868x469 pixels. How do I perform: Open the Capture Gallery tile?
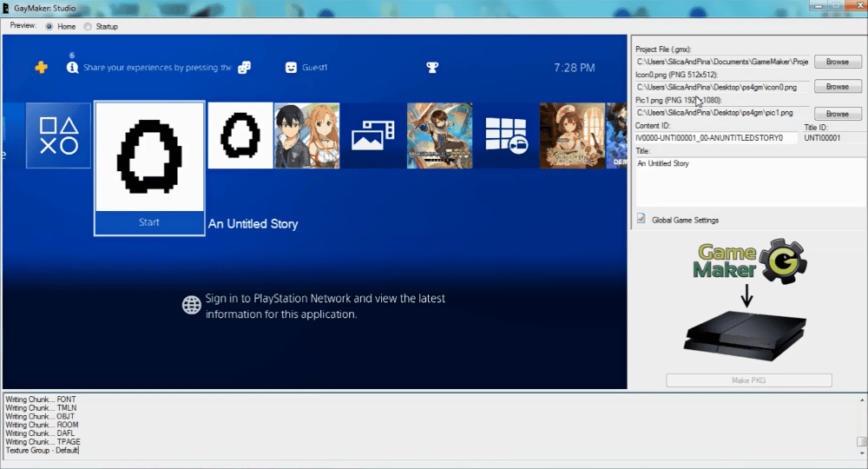pos(372,135)
